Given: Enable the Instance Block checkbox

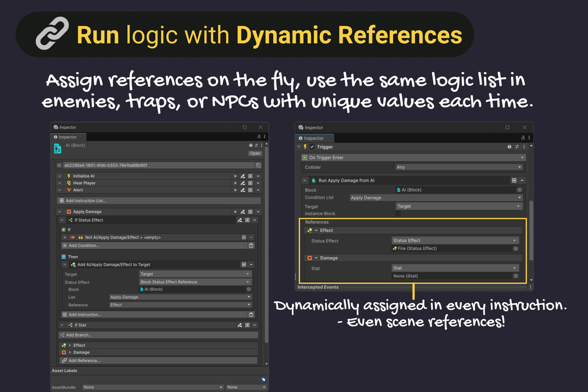Looking at the screenshot, I should pos(398,214).
